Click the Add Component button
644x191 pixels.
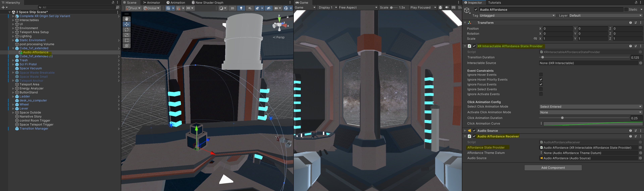click(553, 168)
